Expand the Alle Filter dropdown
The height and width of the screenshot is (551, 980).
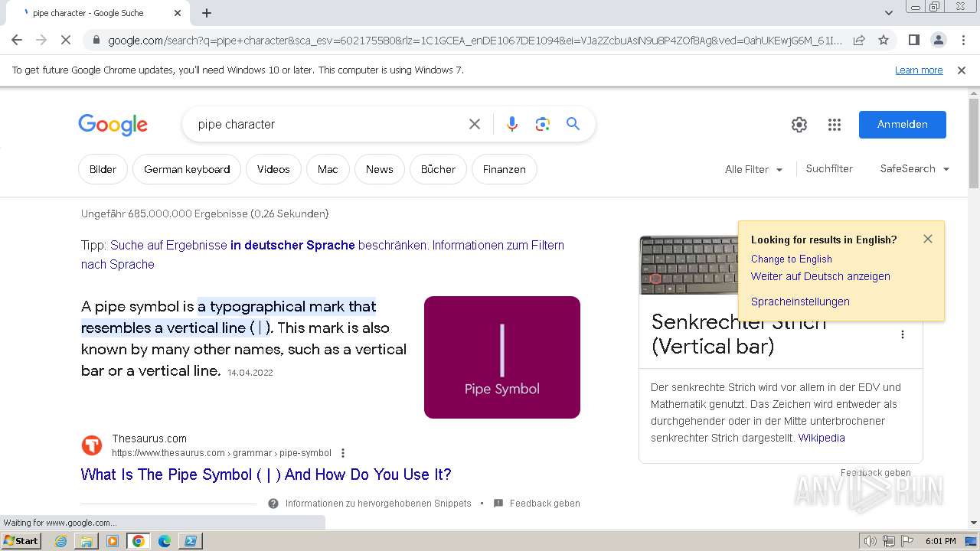[754, 169]
